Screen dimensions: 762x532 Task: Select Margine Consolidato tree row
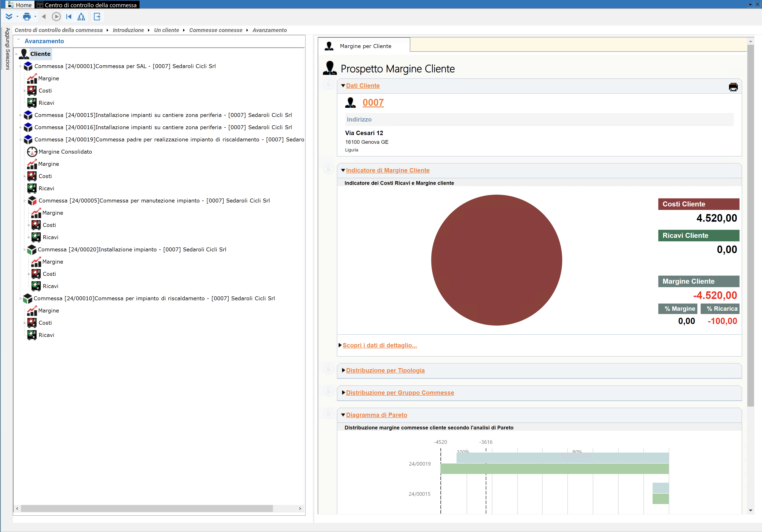65,152
